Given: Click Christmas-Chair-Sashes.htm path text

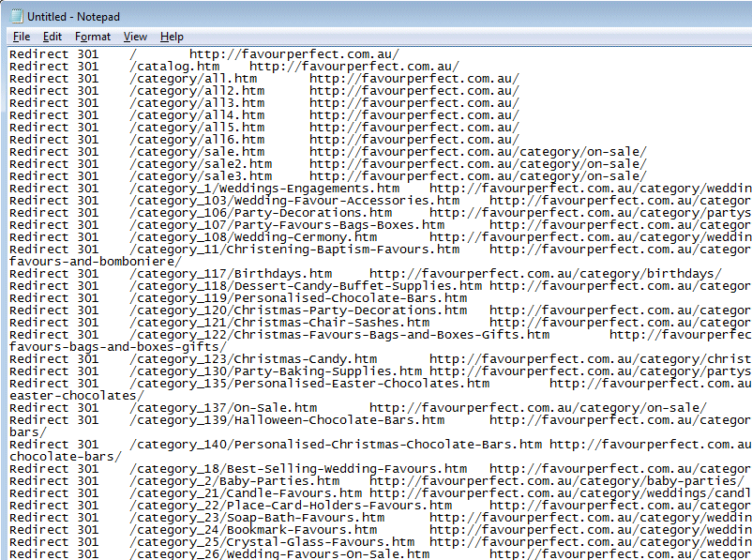Looking at the screenshot, I should [x=332, y=323].
